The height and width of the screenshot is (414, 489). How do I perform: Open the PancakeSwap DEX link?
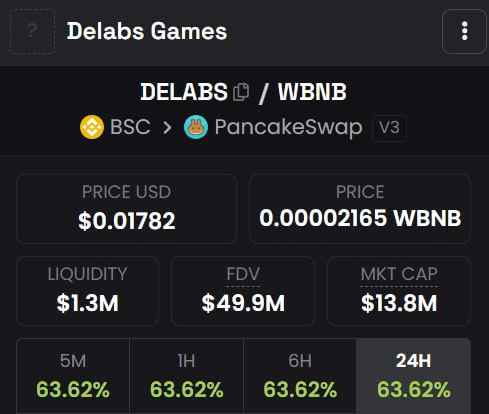tap(288, 127)
